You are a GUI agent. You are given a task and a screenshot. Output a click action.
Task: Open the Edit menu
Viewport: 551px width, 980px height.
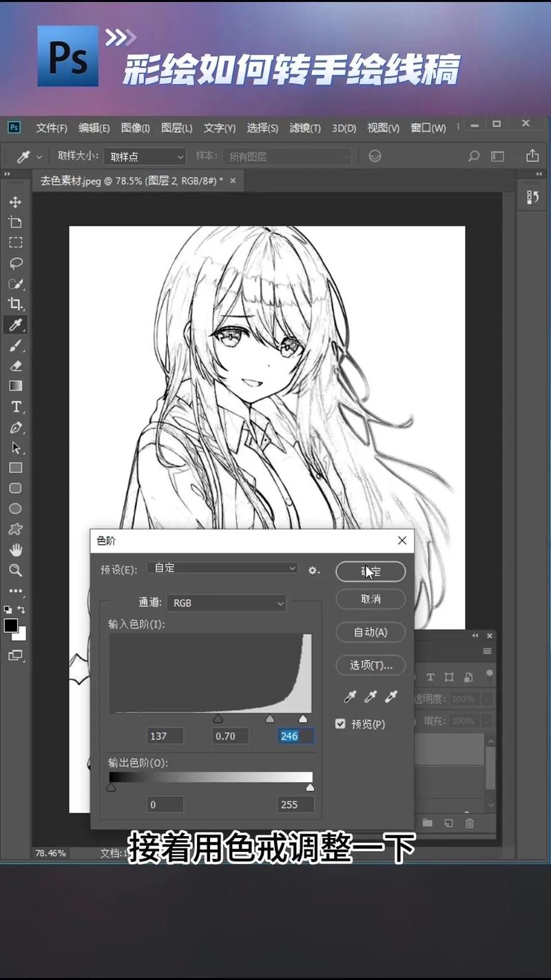click(94, 128)
